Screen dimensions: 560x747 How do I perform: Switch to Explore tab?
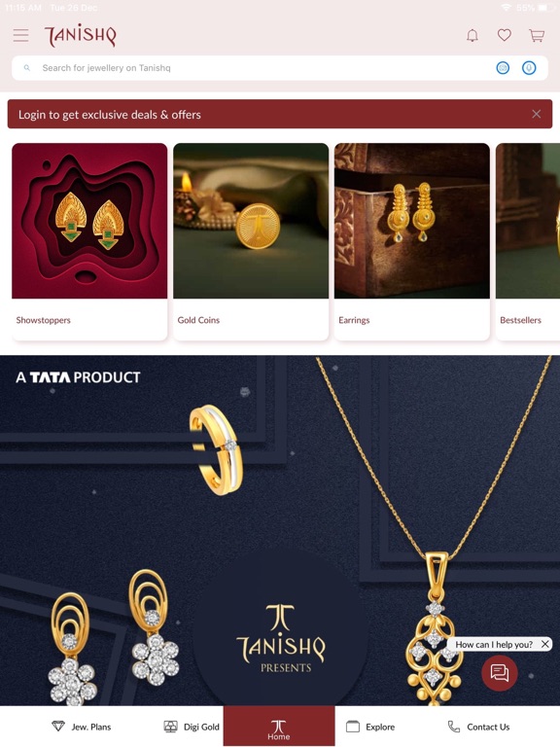click(x=370, y=727)
